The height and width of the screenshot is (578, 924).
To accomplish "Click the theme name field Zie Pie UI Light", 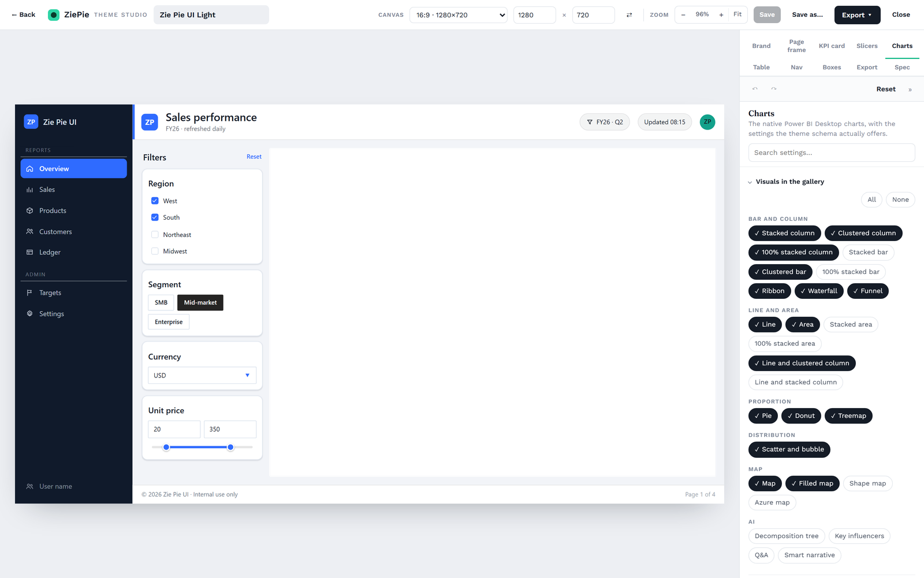I will (x=211, y=15).
